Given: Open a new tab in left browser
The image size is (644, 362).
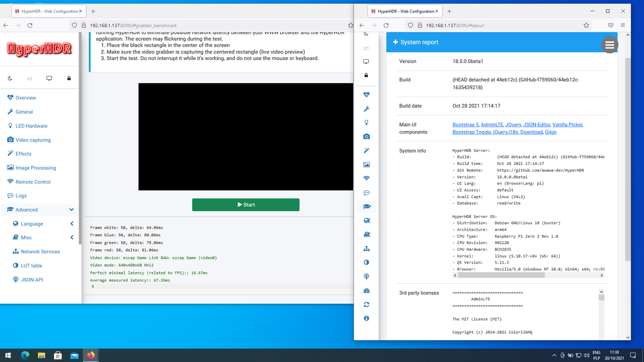Looking at the screenshot, I should click(x=93, y=11).
